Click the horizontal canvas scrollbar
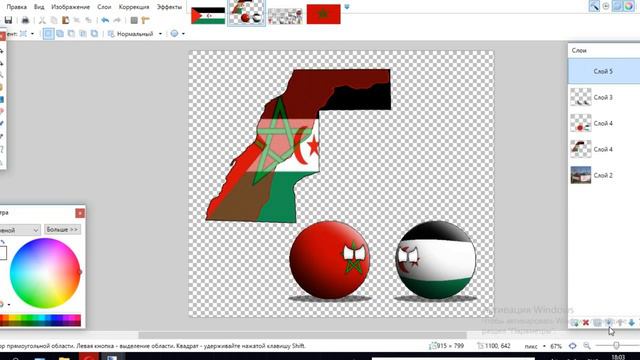 pyautogui.click(x=302, y=335)
